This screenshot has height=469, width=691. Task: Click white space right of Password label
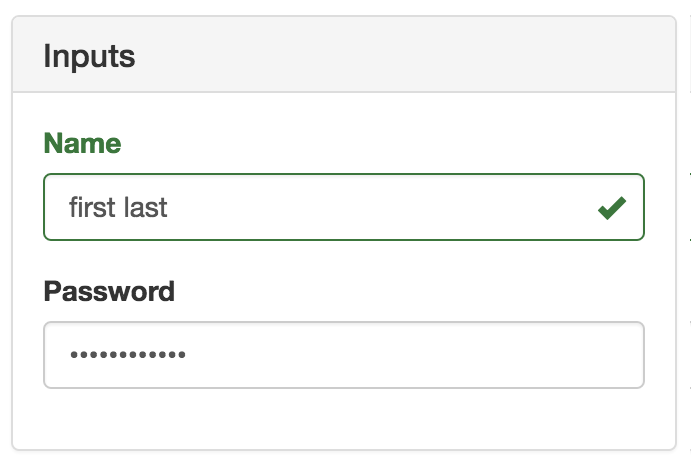[400, 292]
